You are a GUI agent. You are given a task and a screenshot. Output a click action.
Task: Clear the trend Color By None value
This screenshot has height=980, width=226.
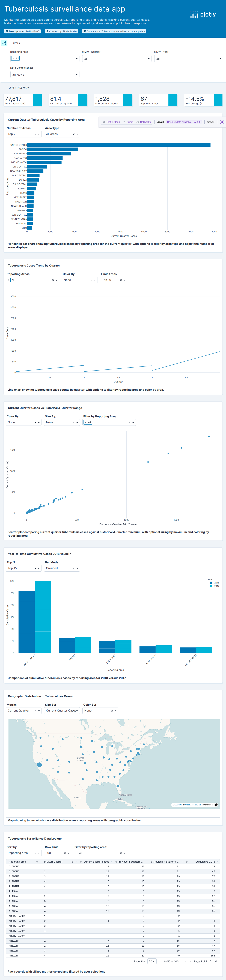click(91, 280)
